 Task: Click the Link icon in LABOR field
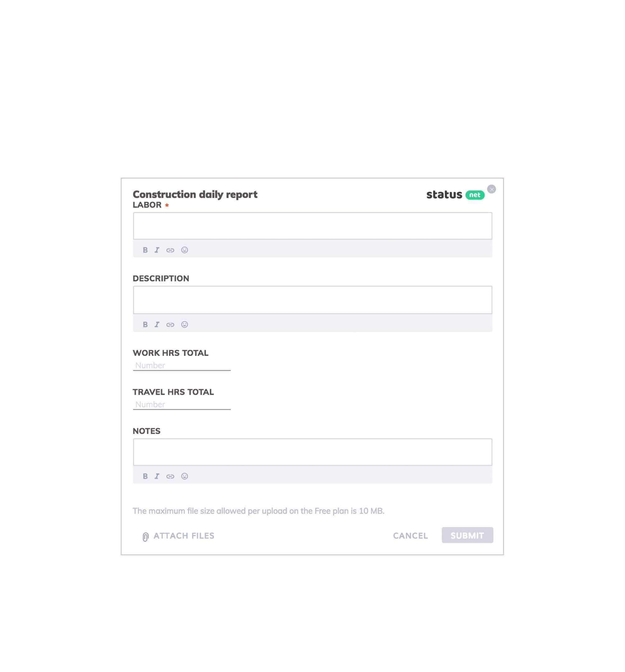click(170, 250)
